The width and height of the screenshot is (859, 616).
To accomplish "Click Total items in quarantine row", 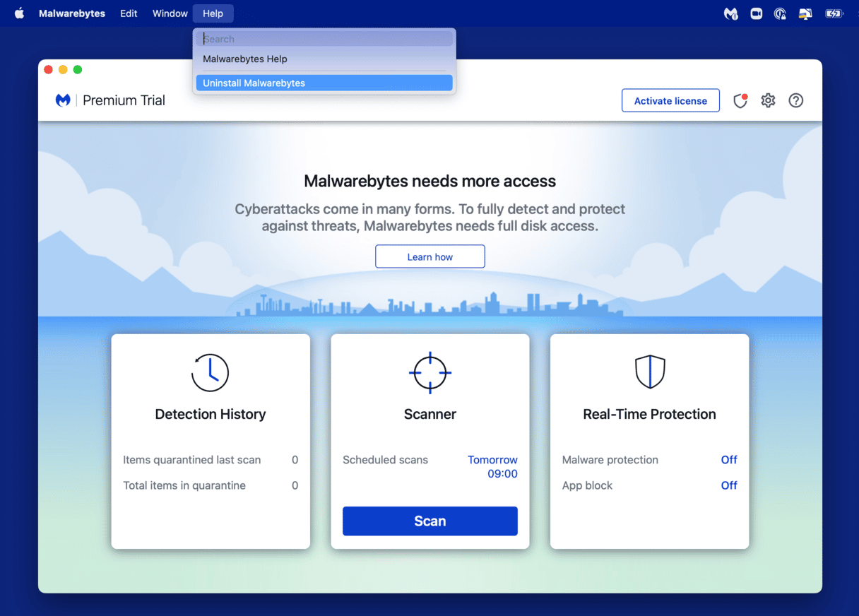I will pyautogui.click(x=211, y=485).
